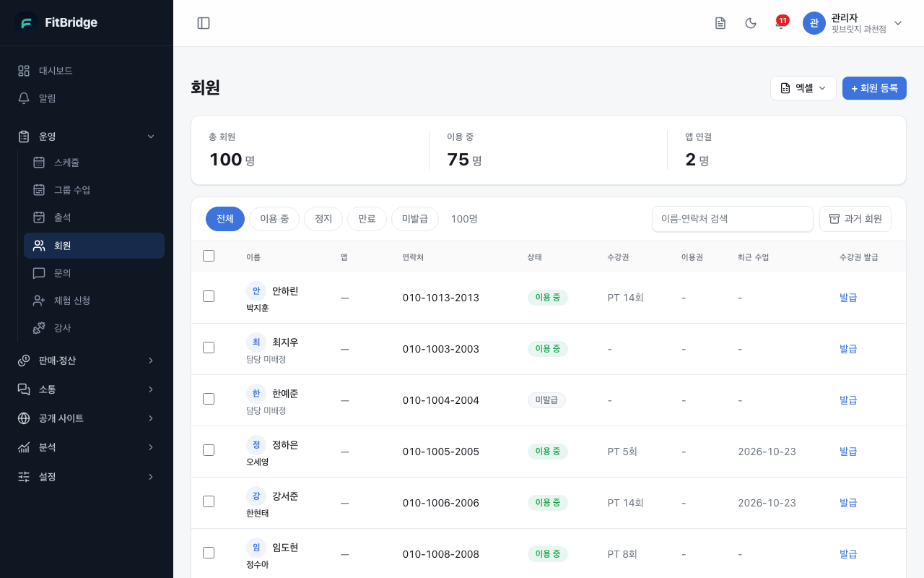
Task: Click + 회원 등록 button
Action: (x=874, y=88)
